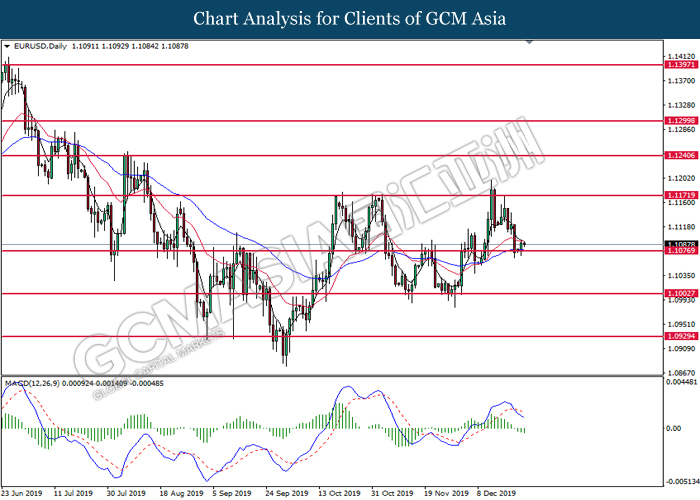Image resolution: width=700 pixels, height=500 pixels.
Task: Select the 1.13971 resistance level label
Action: 681,65
